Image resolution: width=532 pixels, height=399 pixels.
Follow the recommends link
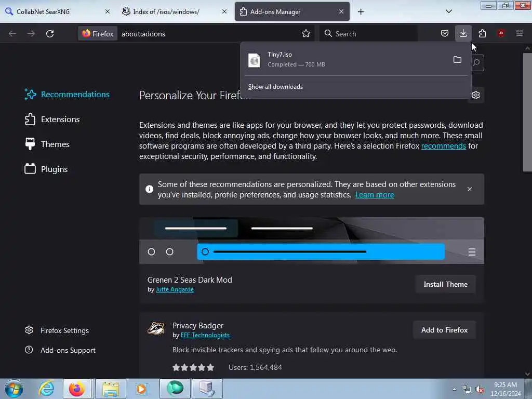(x=444, y=146)
